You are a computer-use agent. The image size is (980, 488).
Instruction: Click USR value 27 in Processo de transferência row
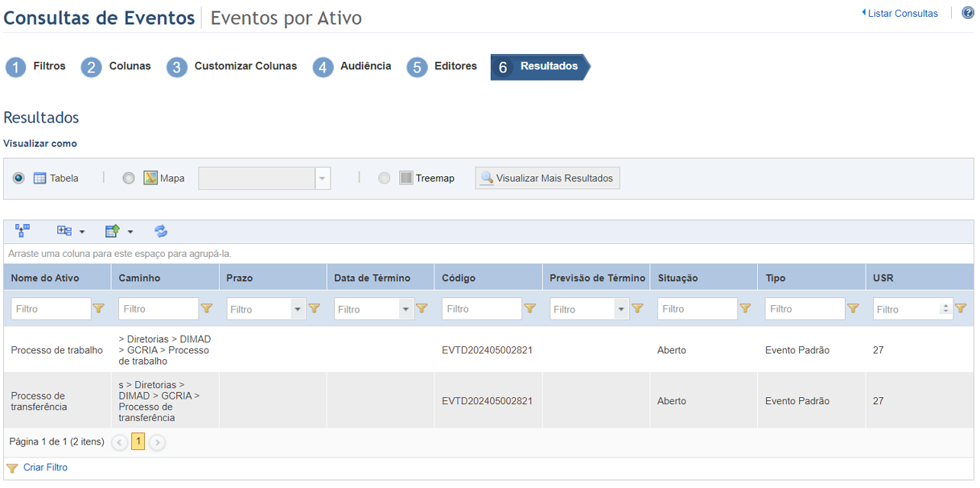pyautogui.click(x=878, y=401)
